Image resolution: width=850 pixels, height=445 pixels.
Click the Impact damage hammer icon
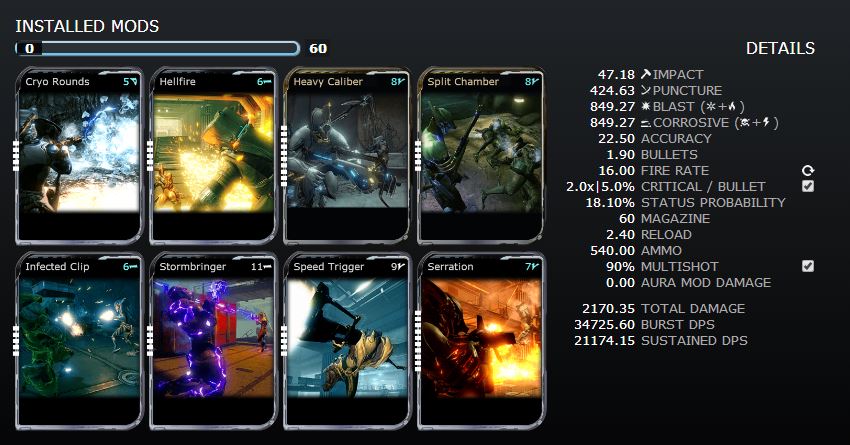645,74
